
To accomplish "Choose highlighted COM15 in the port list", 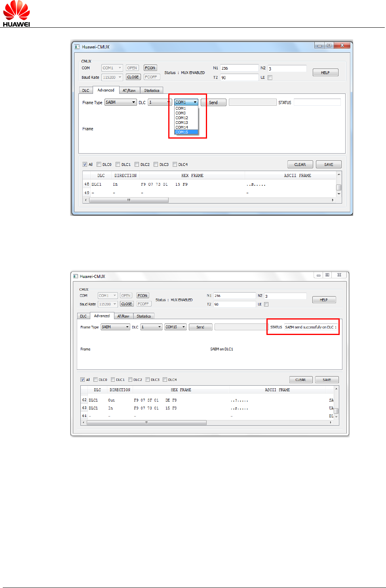I will coord(186,132).
